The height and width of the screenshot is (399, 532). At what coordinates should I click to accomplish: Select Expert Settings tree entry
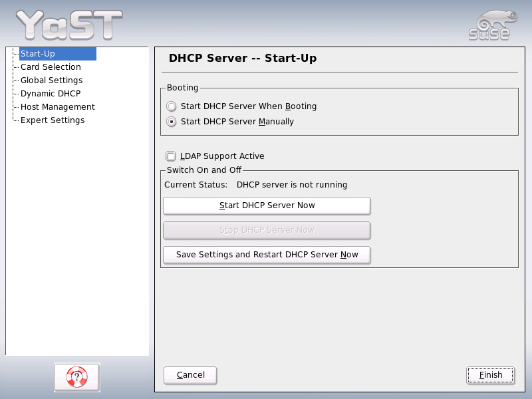point(53,120)
